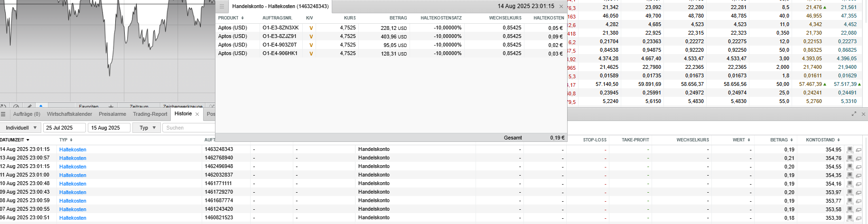
Task: Open the Typ filter dropdown
Action: click(147, 128)
